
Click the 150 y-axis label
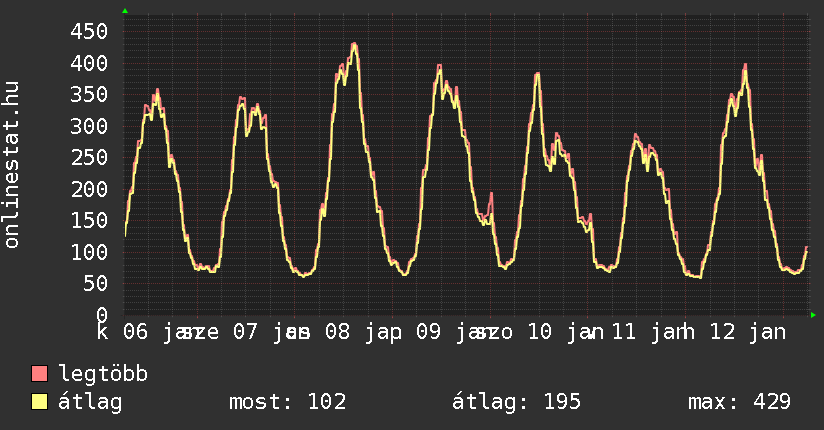tap(88, 221)
